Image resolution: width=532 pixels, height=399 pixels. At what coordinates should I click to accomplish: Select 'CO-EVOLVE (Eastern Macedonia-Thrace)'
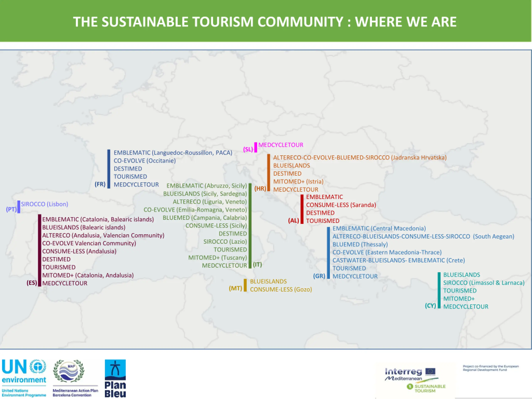coord(387,252)
